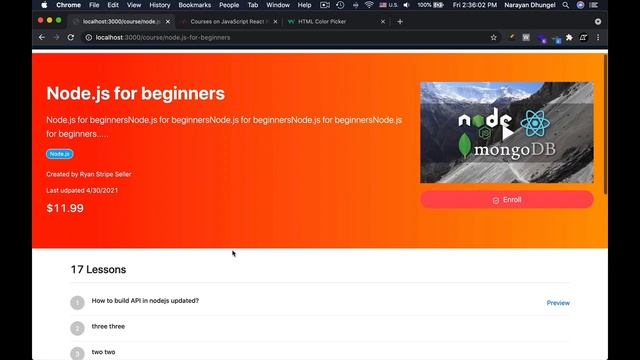Open a new tab with the plus button
The width and height of the screenshot is (640, 360).
pyautogui.click(x=400, y=22)
